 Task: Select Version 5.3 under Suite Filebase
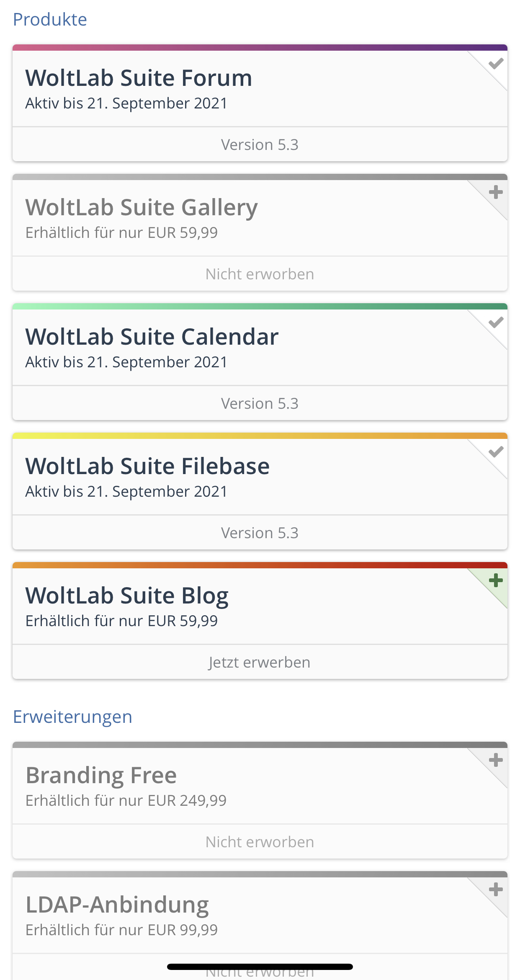(x=260, y=533)
